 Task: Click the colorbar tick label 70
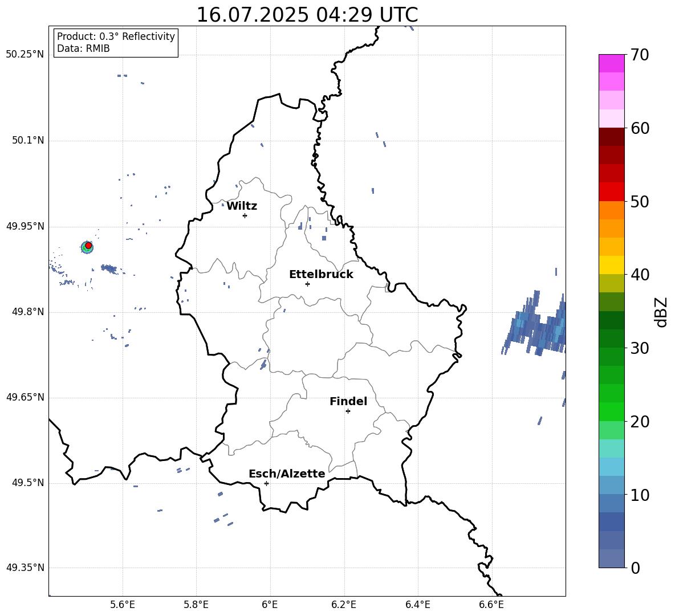(640, 55)
